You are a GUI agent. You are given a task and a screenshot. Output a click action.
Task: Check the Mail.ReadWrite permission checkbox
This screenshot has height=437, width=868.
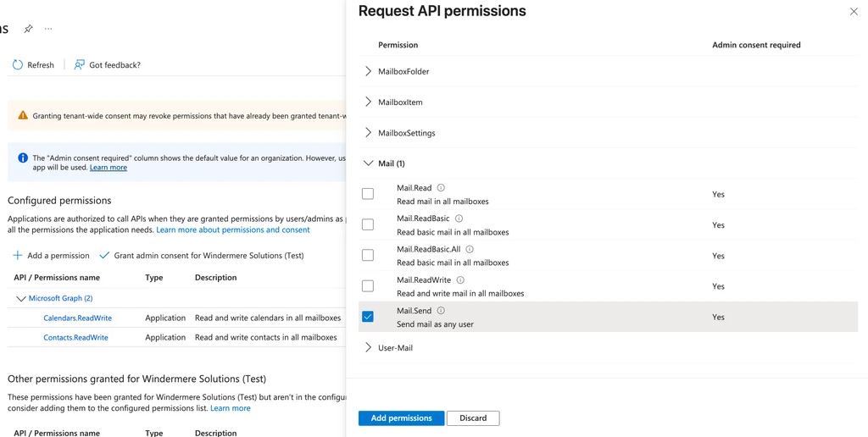(x=368, y=286)
